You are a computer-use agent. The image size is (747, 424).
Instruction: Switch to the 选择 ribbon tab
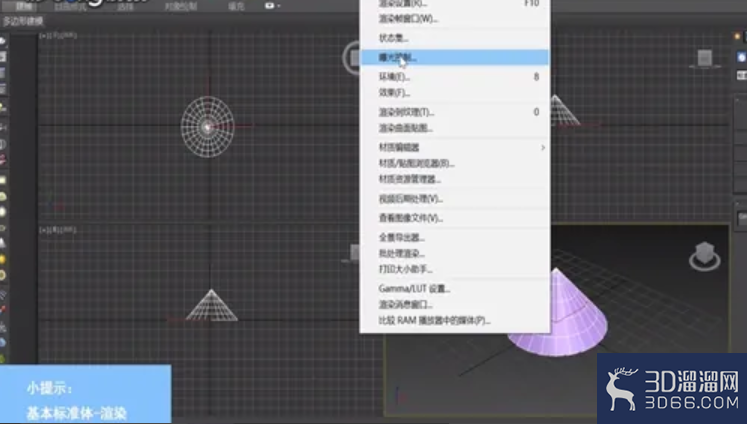click(x=126, y=7)
